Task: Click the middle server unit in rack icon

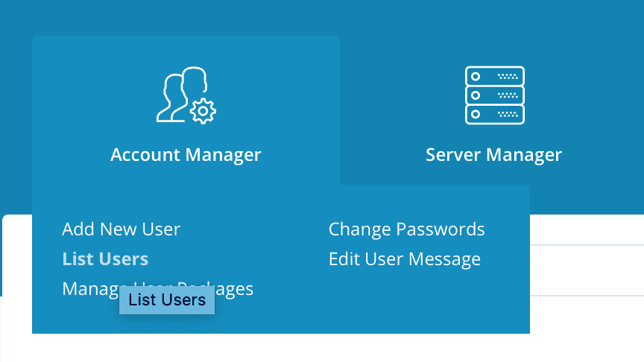Action: (x=494, y=95)
